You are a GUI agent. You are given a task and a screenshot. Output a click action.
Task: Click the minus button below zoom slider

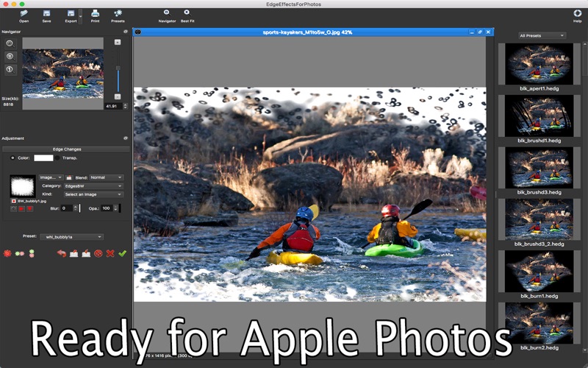coord(118,96)
